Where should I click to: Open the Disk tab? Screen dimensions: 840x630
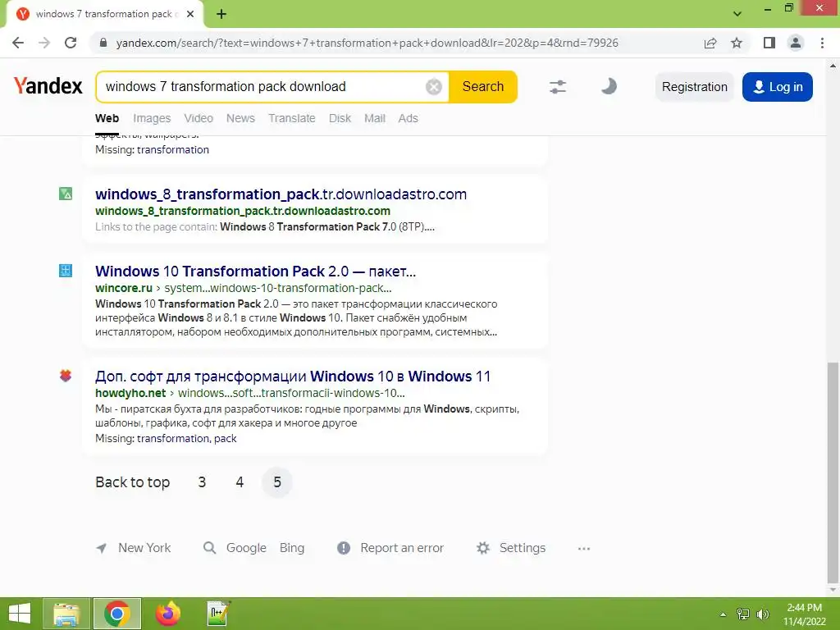click(340, 118)
